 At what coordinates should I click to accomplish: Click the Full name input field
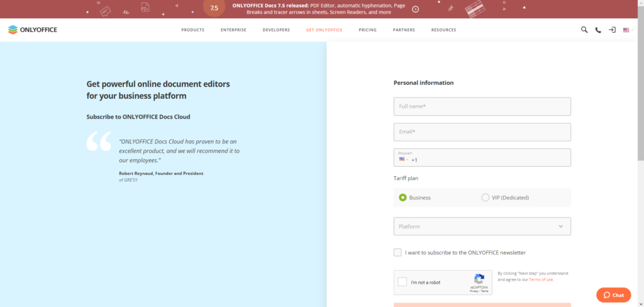[482, 106]
